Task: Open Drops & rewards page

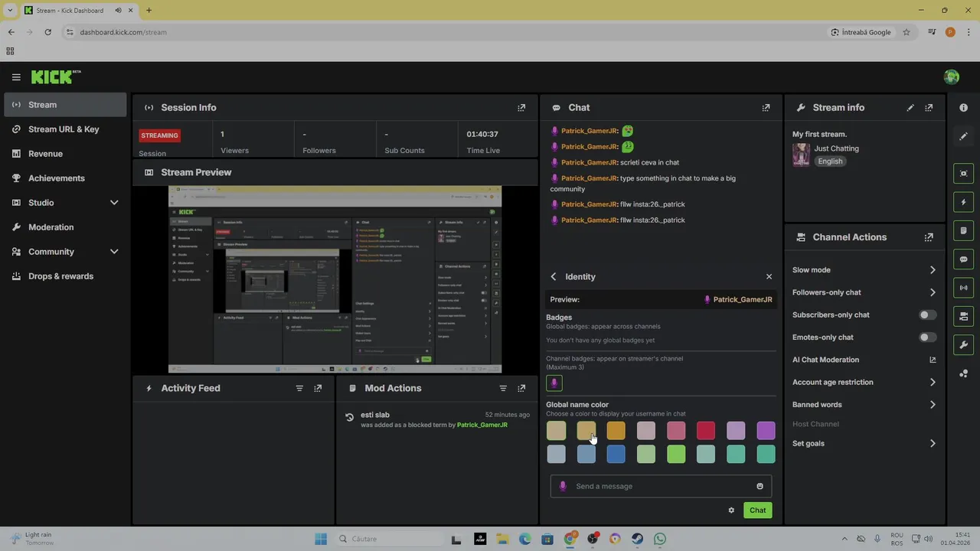Action: click(65, 276)
